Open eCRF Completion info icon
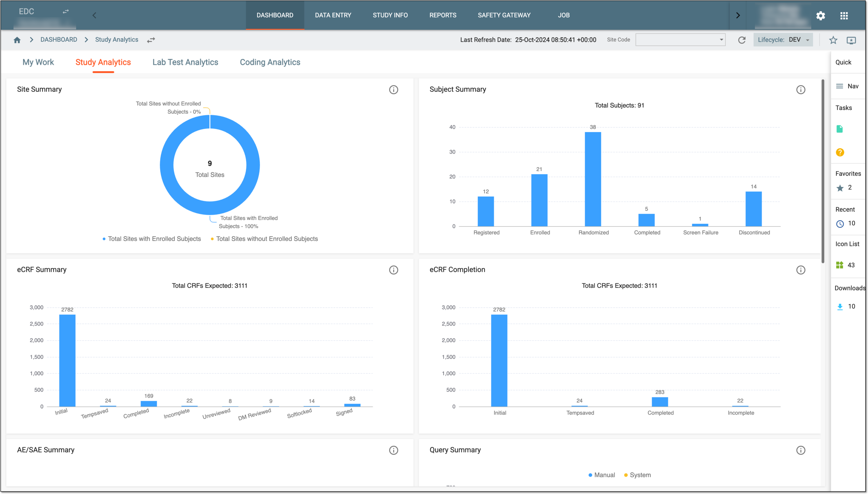Viewport: 868px width, 494px height. coord(801,270)
